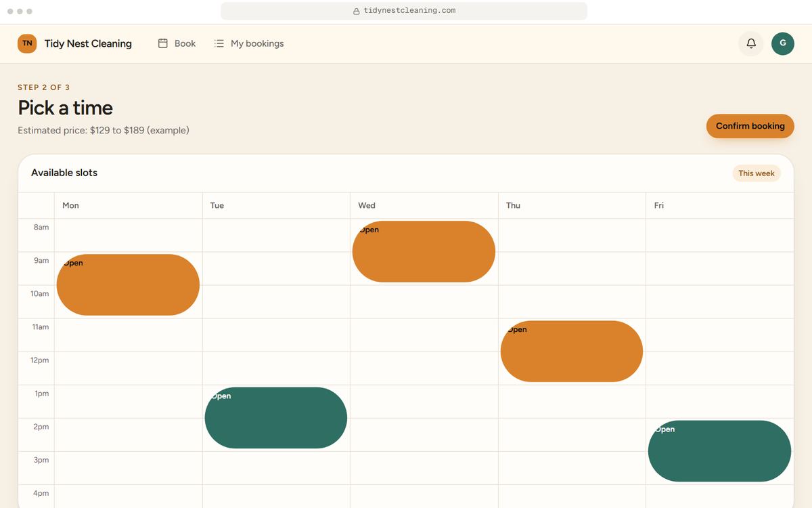
Task: Confirm the booking
Action: 750,126
